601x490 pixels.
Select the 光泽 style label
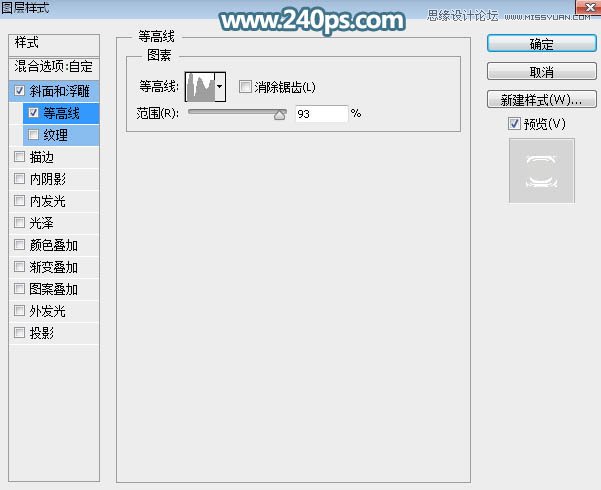[41, 223]
